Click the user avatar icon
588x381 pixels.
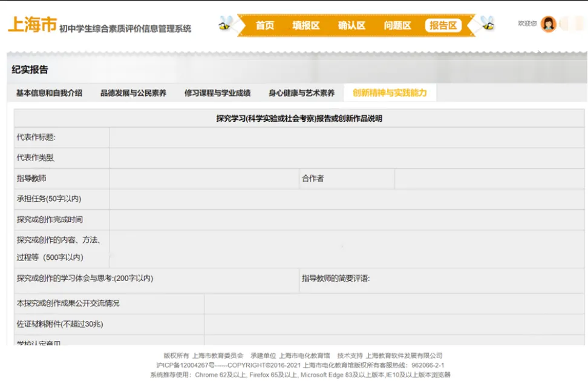tap(548, 24)
